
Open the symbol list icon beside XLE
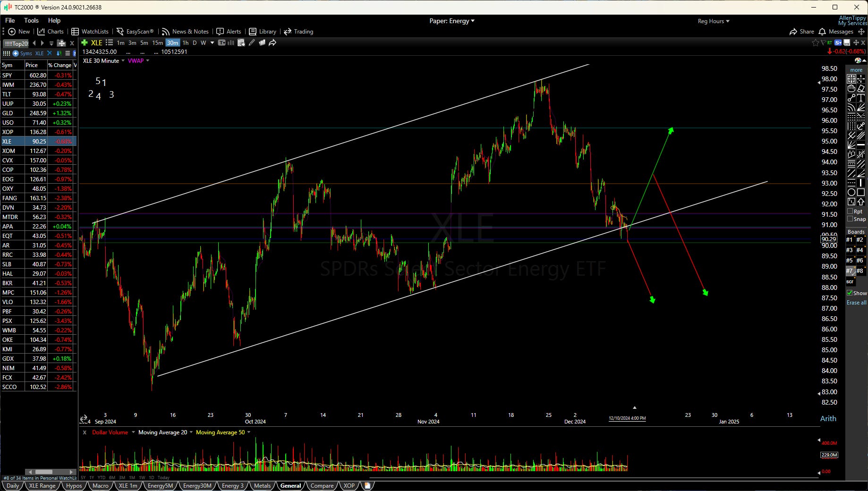(x=109, y=42)
